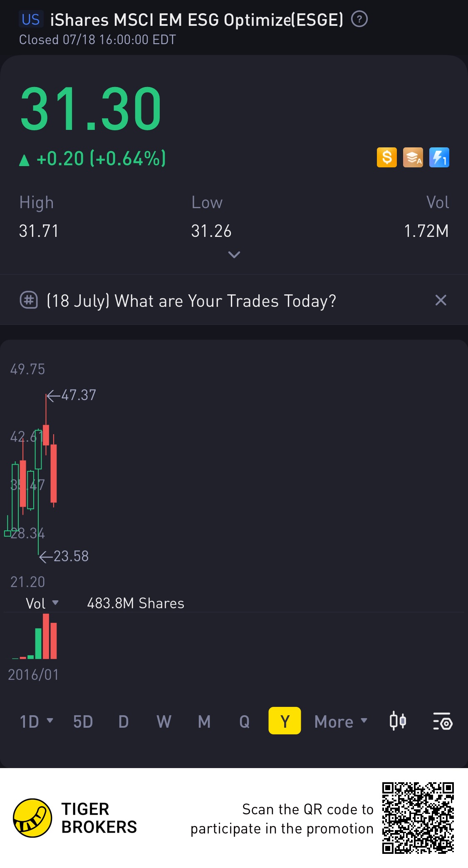468x868 pixels.
Task: Open chart indicator settings icon
Action: pyautogui.click(x=442, y=721)
